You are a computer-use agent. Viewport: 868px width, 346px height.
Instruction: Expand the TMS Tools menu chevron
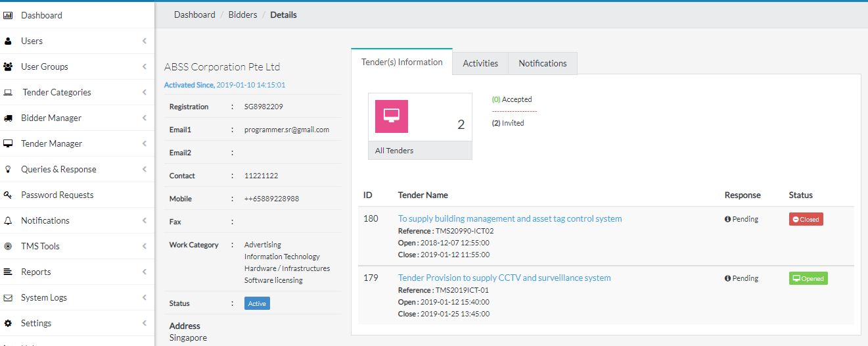(x=145, y=246)
